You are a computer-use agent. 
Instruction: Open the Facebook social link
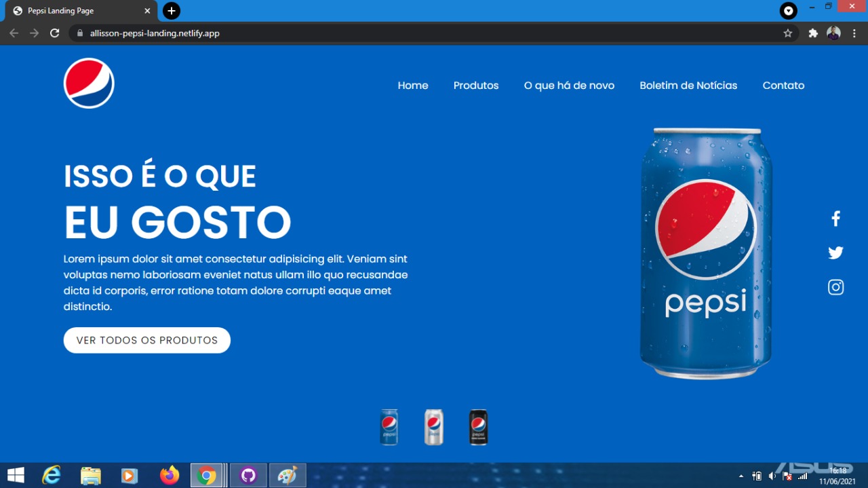coord(835,219)
